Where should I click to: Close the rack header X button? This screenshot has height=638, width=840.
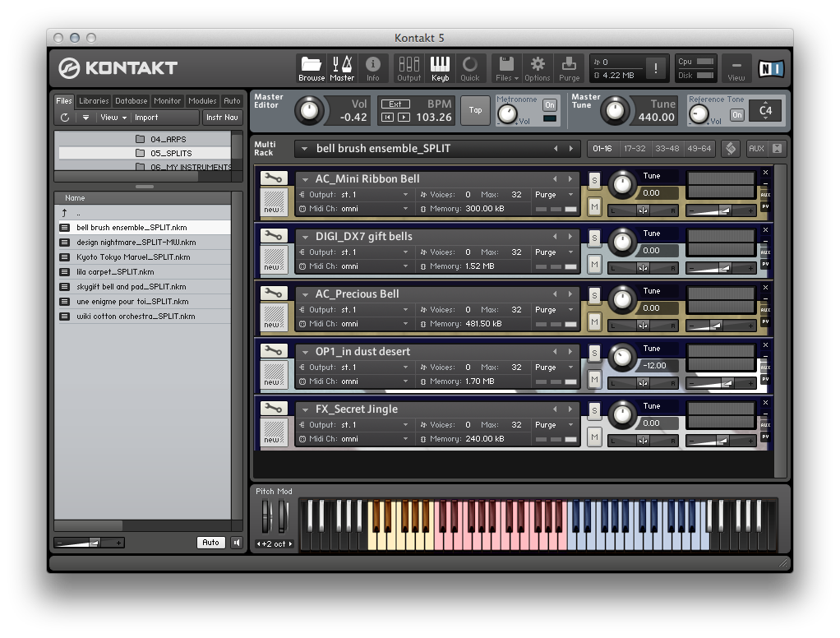click(x=777, y=148)
